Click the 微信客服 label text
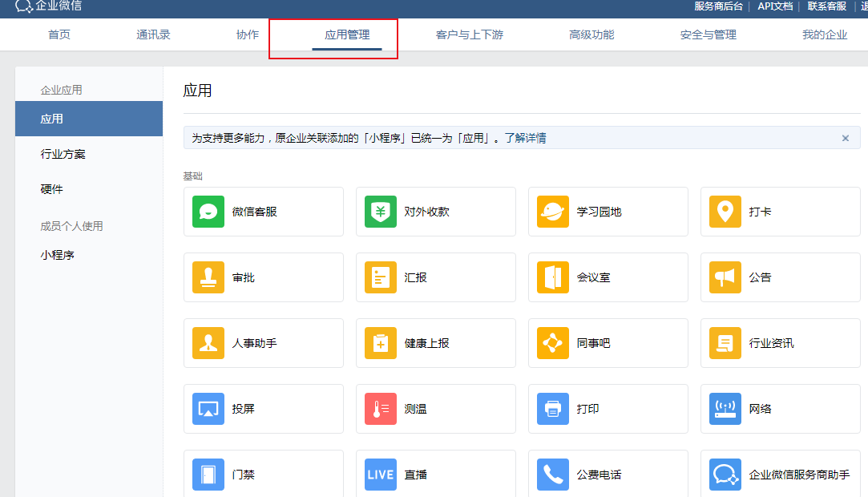Viewport: 868px width, 497px height. click(x=254, y=212)
